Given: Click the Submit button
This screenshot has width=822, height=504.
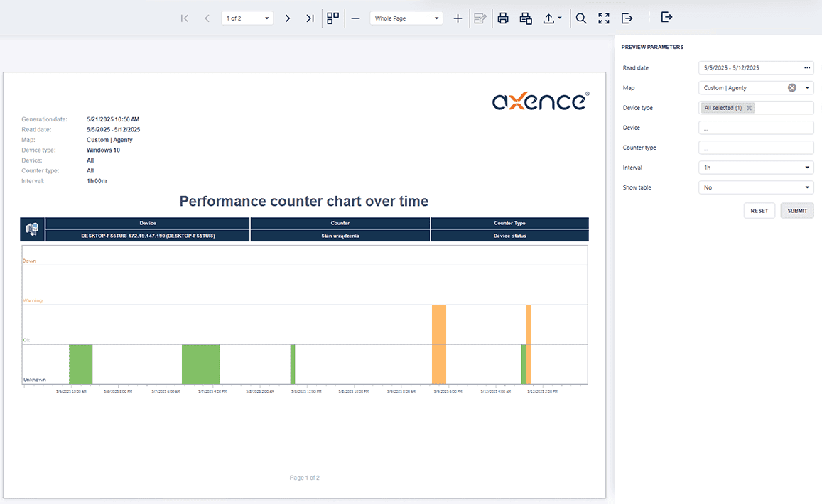Looking at the screenshot, I should click(x=797, y=211).
